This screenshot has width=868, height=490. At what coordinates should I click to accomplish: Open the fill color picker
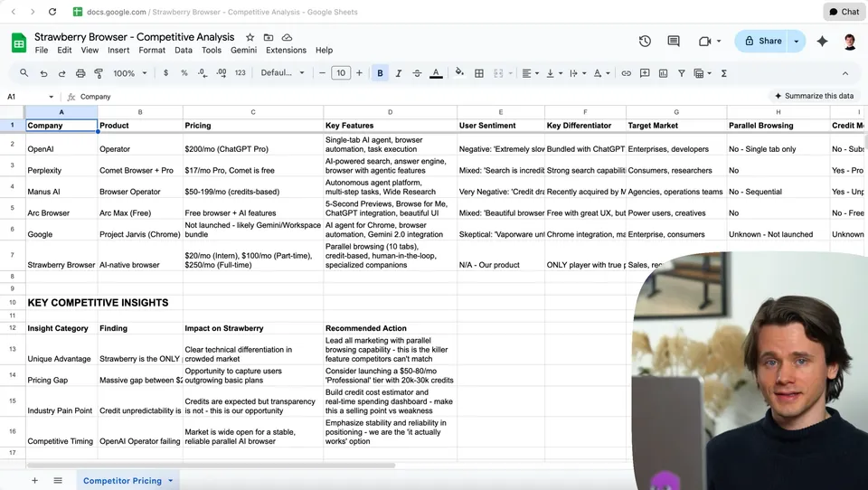point(459,73)
